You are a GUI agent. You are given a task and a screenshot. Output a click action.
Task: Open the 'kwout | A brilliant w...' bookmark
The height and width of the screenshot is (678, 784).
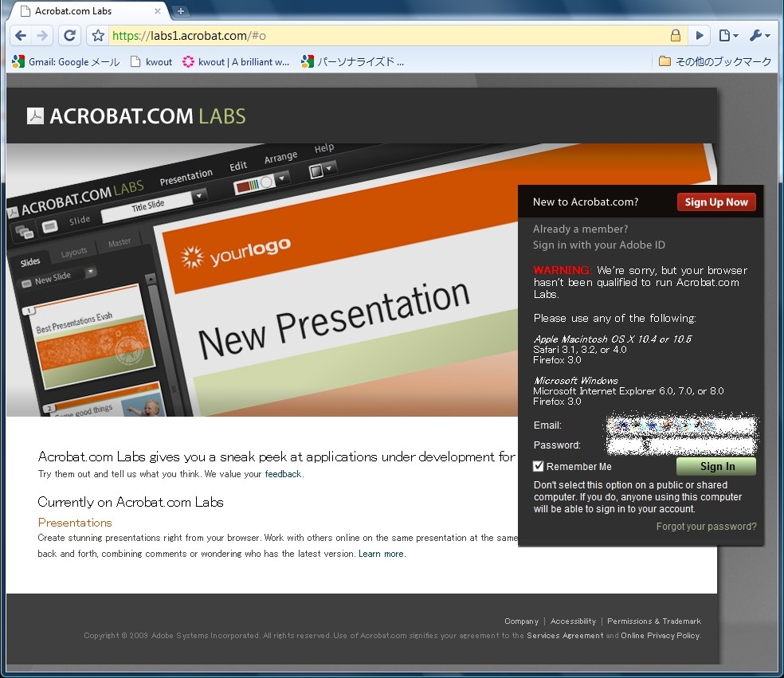[236, 62]
